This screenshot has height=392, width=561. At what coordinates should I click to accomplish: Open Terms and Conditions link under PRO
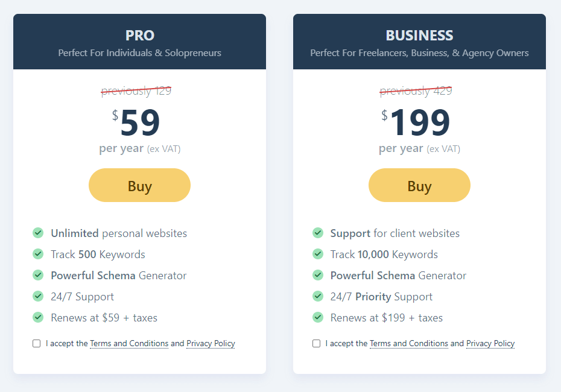point(129,343)
